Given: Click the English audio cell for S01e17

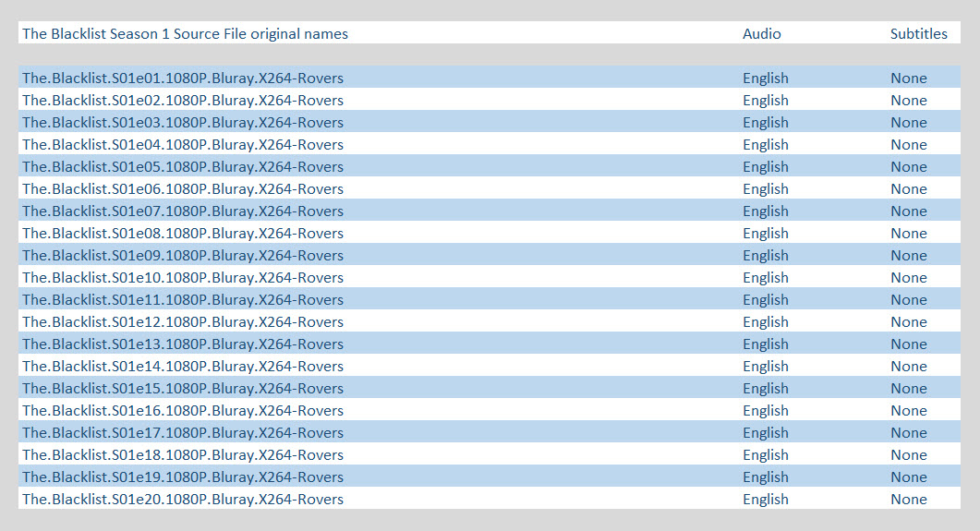Looking at the screenshot, I should tap(766, 433).
